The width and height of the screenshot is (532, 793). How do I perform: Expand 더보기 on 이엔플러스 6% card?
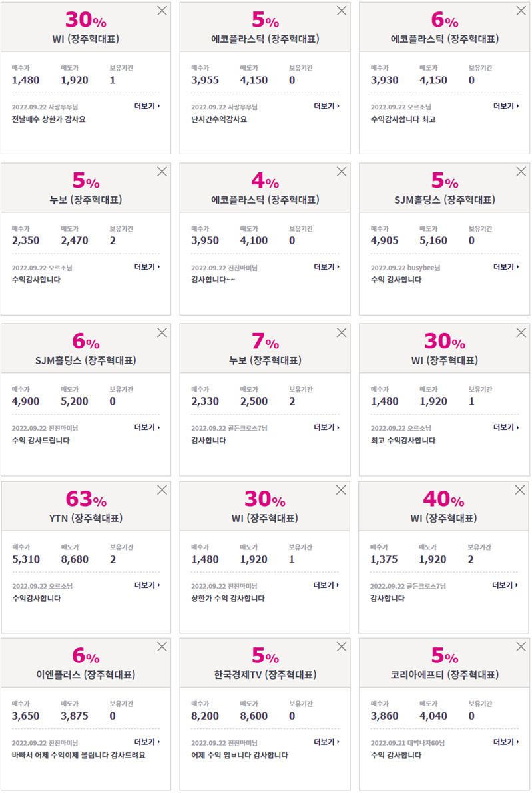pos(147,742)
